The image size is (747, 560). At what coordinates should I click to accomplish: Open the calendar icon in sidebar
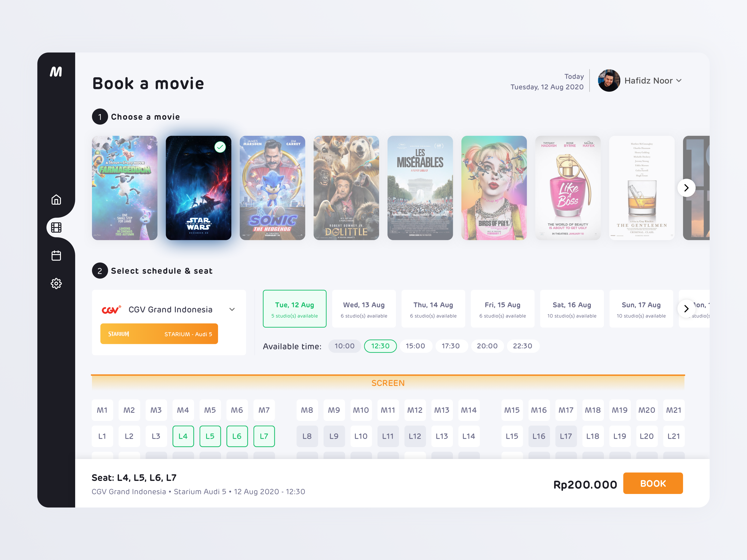point(56,255)
